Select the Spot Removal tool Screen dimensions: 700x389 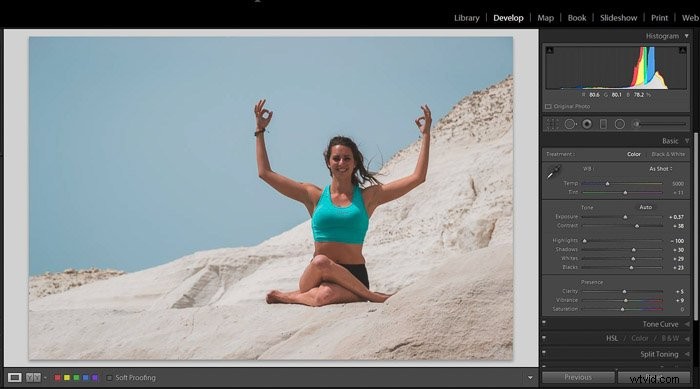pyautogui.click(x=570, y=124)
